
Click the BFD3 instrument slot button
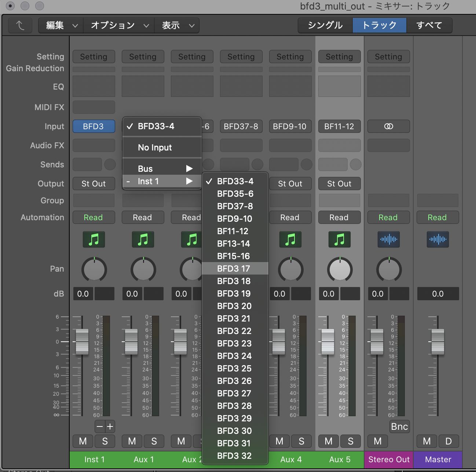point(94,126)
